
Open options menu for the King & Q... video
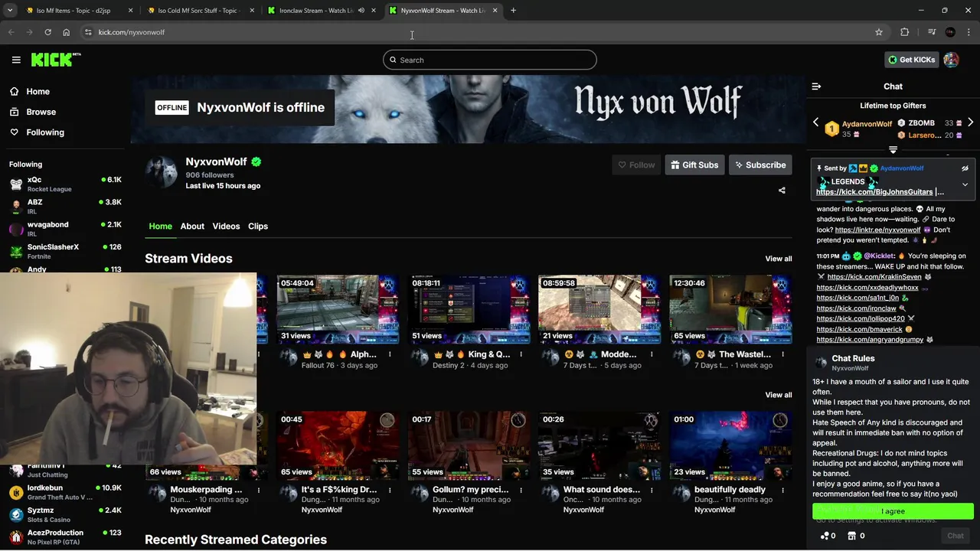[521, 354]
